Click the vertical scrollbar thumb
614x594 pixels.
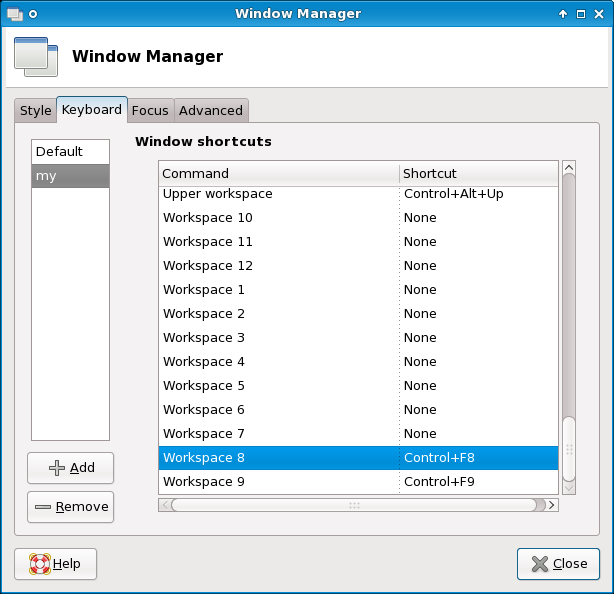(x=569, y=449)
